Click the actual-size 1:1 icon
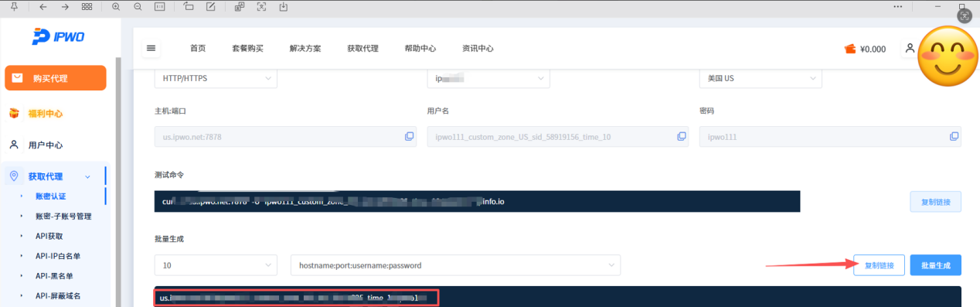This screenshot has width=980, height=307. pos(160,6)
